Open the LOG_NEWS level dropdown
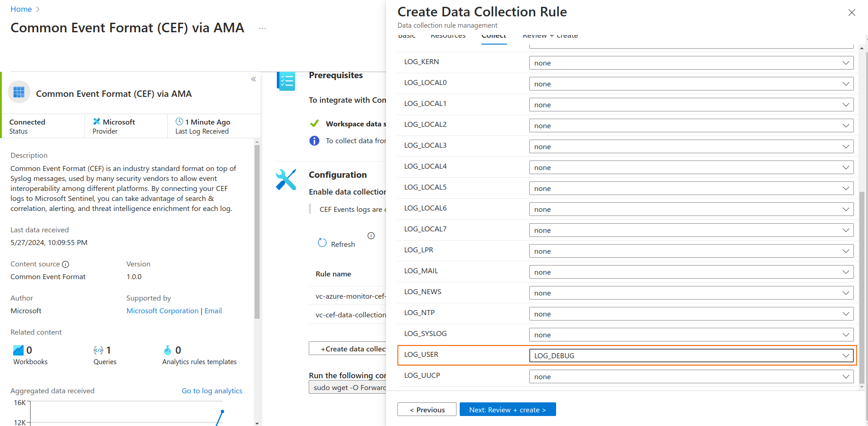 coord(691,293)
